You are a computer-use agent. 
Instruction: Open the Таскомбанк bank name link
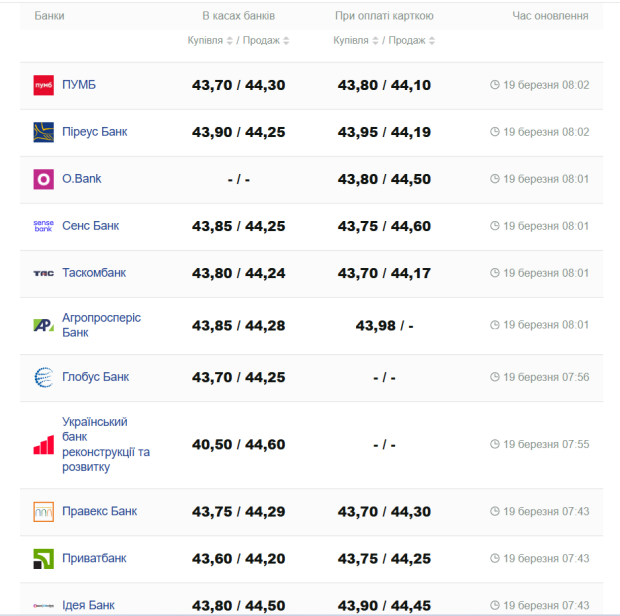(x=94, y=273)
